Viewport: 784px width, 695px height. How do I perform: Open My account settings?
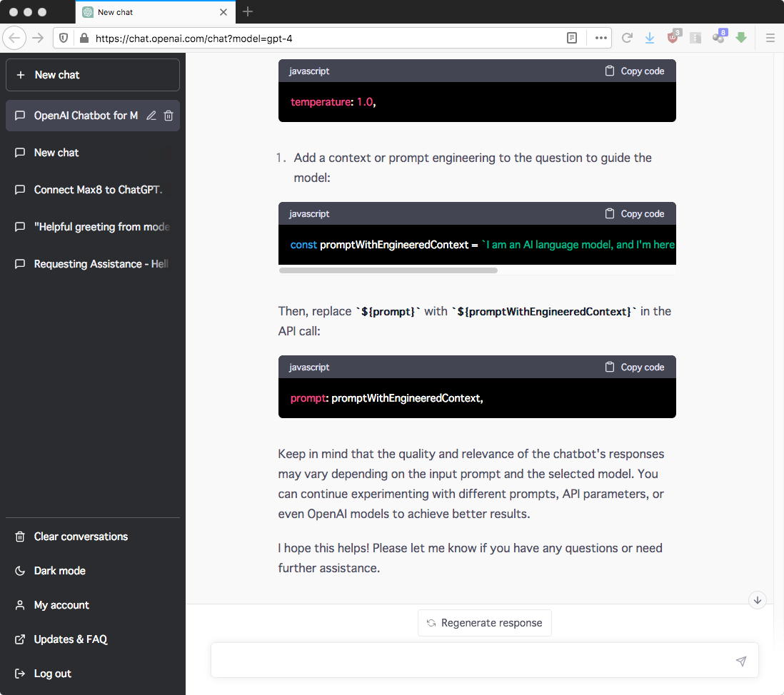pyautogui.click(x=93, y=605)
